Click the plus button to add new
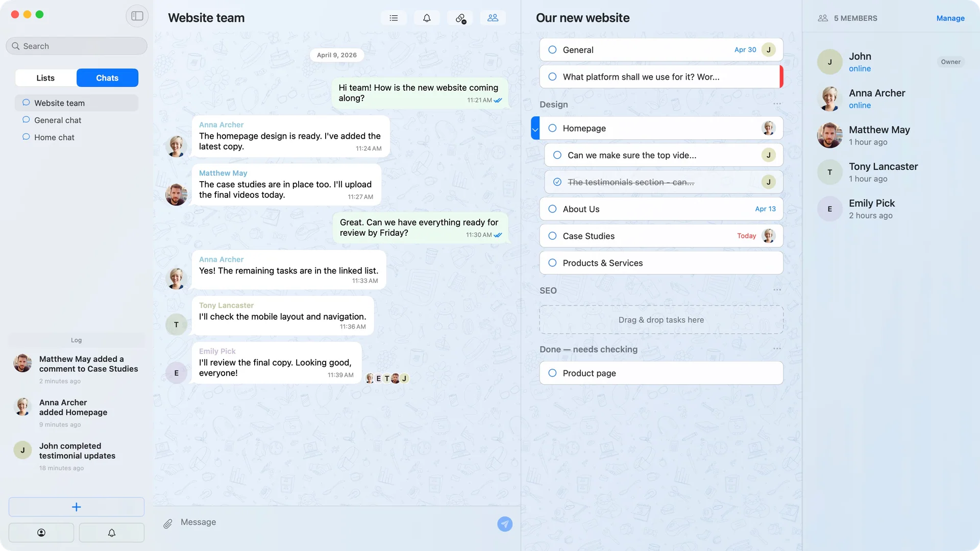Viewport: 980px width, 551px height. tap(77, 507)
